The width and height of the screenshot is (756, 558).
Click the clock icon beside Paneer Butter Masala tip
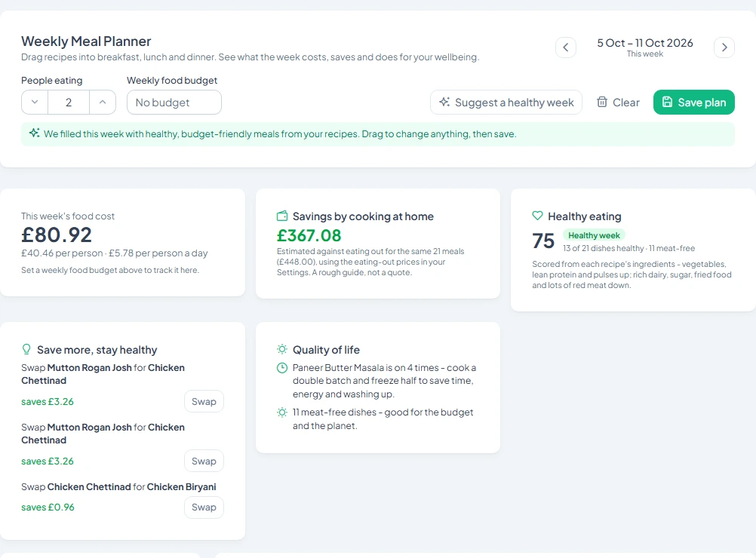pos(282,368)
